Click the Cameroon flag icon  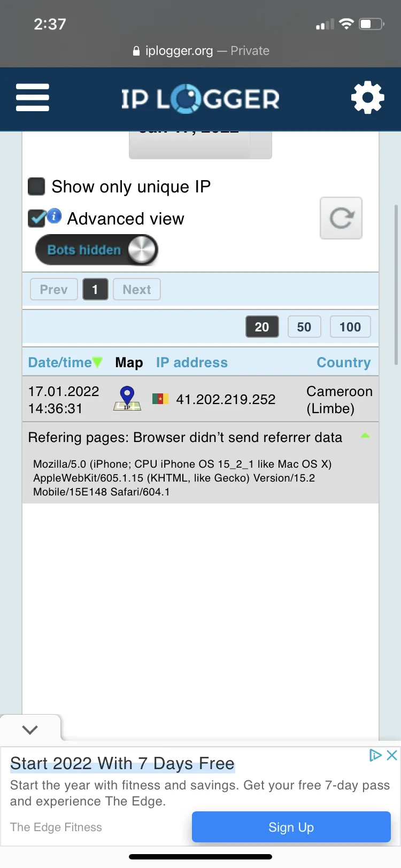[x=160, y=399]
